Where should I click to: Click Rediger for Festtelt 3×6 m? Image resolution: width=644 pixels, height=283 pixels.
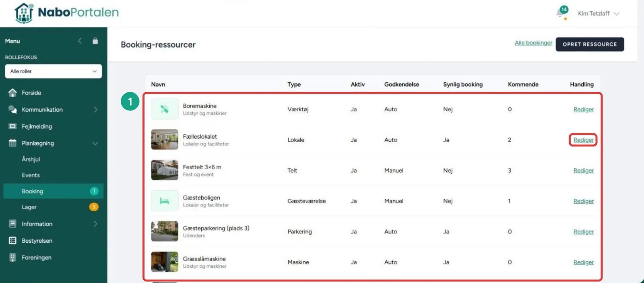(x=583, y=171)
